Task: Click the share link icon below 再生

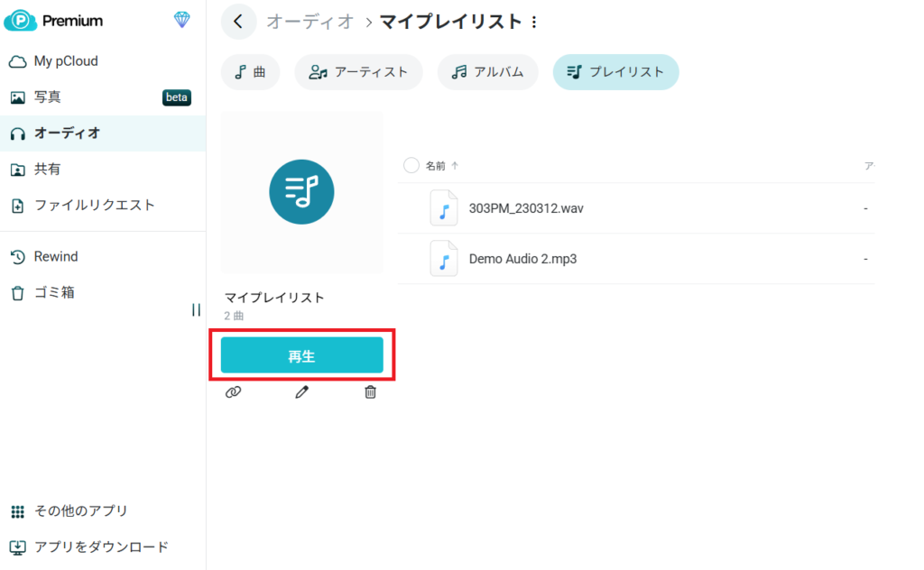Action: click(x=233, y=392)
